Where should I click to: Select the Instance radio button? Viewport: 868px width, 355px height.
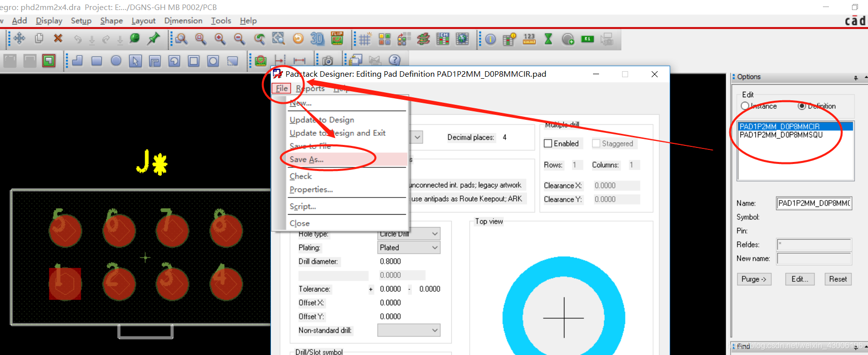745,106
